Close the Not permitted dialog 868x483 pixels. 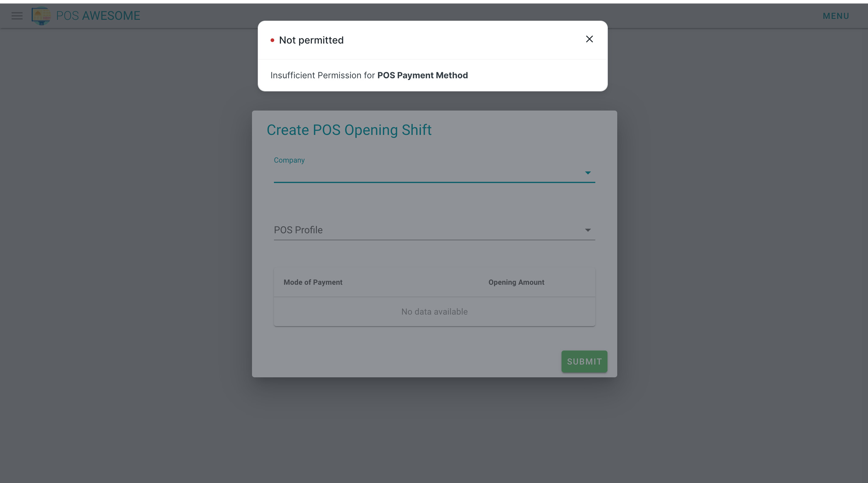point(589,39)
